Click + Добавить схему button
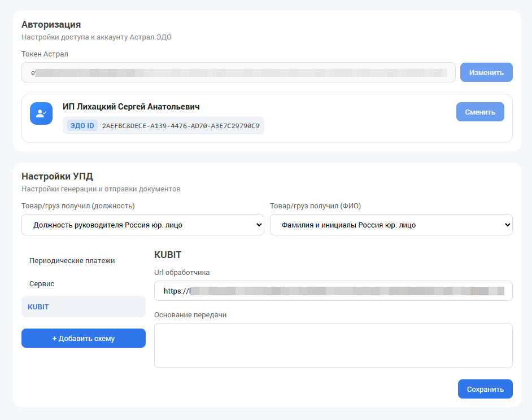The width and height of the screenshot is (532, 420). (x=84, y=339)
